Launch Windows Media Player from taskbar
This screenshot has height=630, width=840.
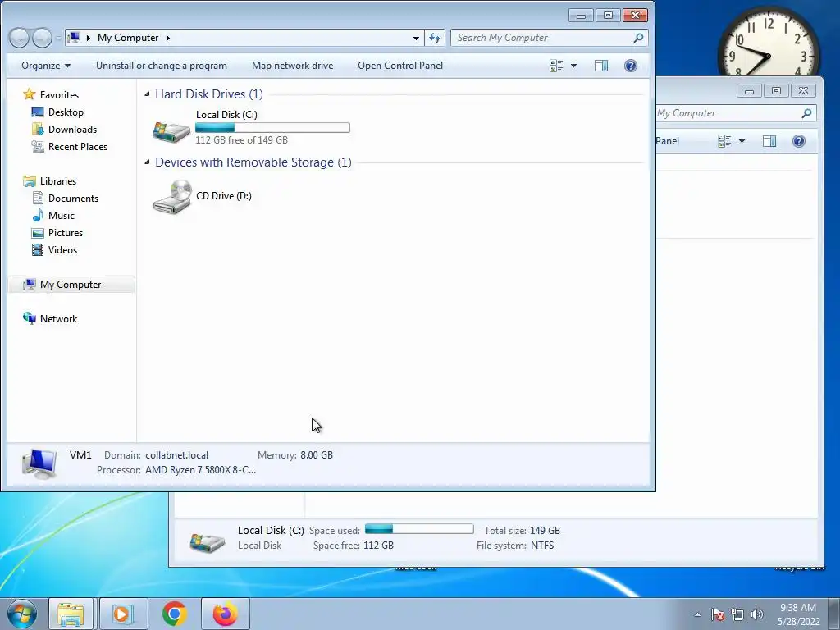123,614
